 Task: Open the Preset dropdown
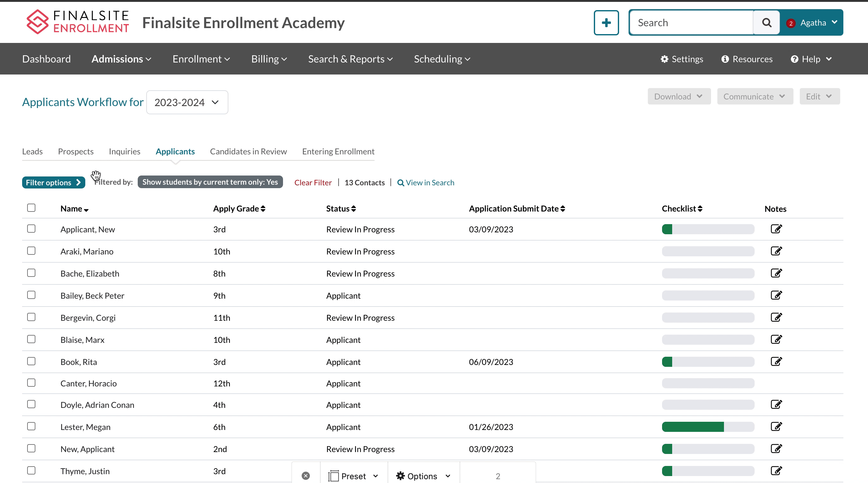(353, 476)
